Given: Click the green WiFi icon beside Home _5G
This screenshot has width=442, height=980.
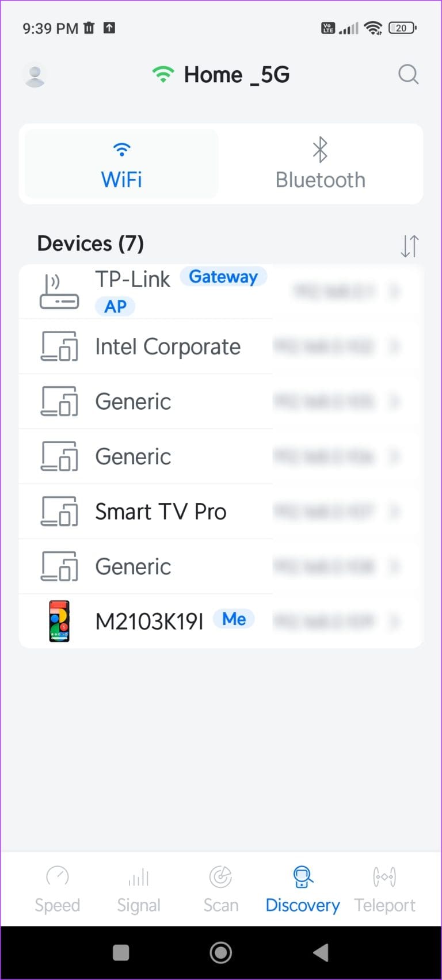Looking at the screenshot, I should (163, 74).
